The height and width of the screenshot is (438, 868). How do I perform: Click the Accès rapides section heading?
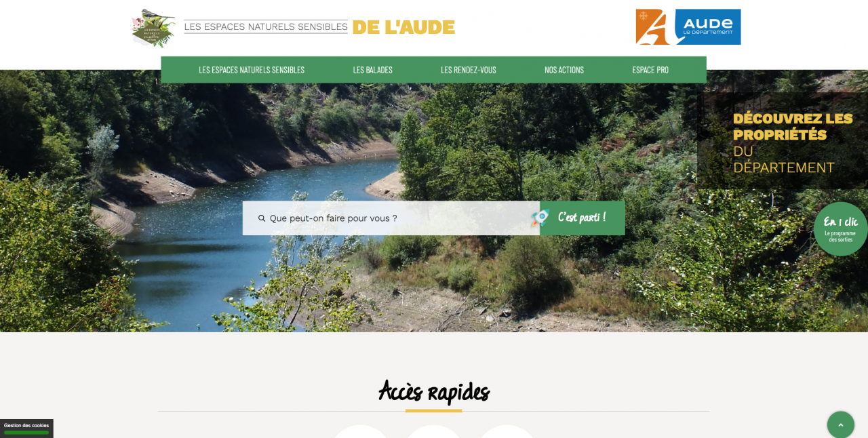434,391
